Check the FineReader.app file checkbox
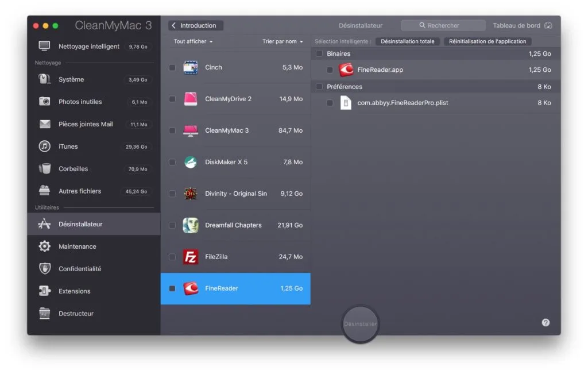 click(330, 70)
